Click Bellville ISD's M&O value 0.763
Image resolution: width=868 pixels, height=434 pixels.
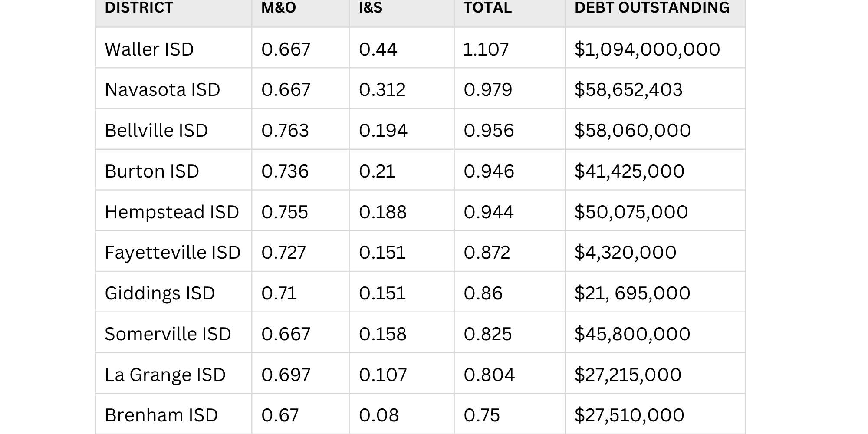click(x=285, y=131)
